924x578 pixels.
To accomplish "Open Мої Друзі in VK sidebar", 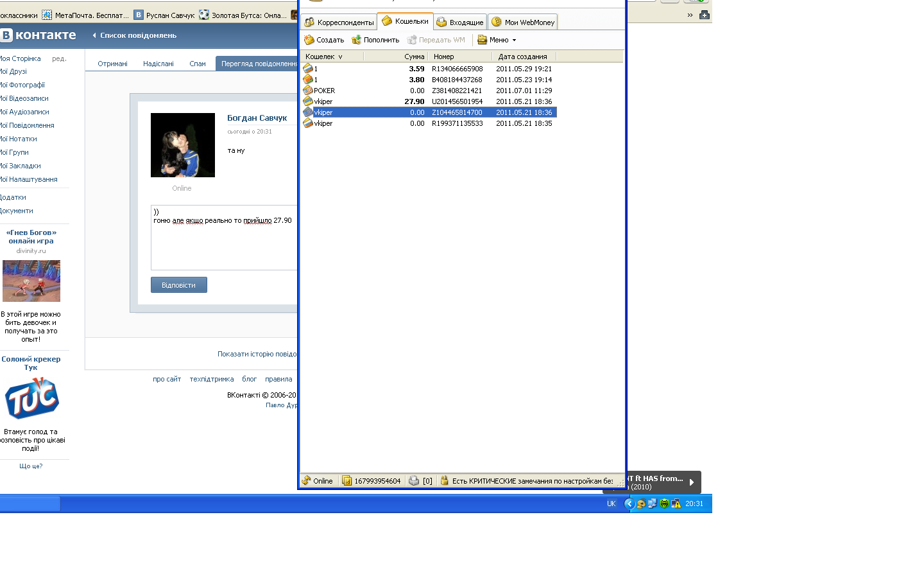I will tap(13, 71).
